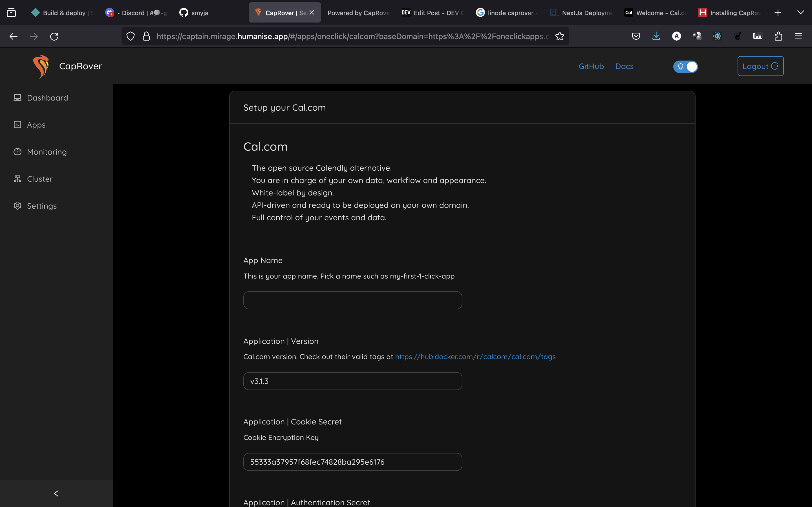Bookmark this page with the star icon
Image resolution: width=812 pixels, height=507 pixels.
(x=559, y=36)
